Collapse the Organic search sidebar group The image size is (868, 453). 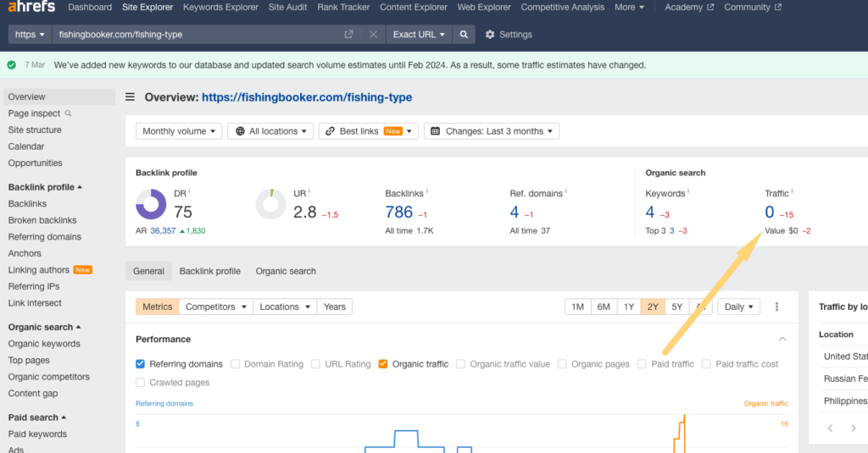pos(44,327)
